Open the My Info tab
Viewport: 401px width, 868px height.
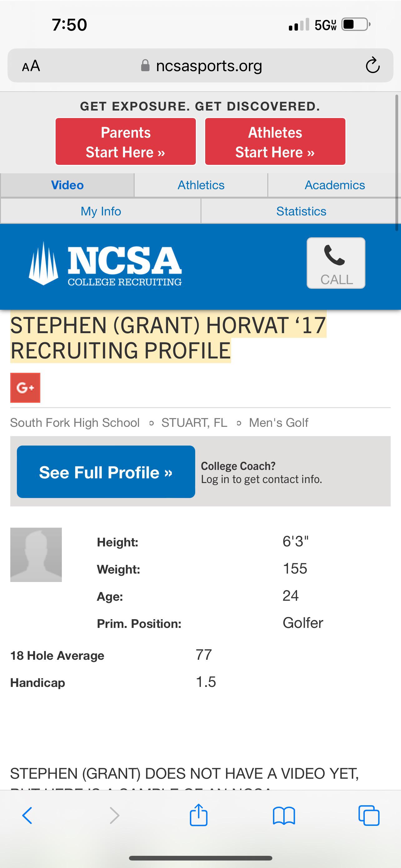coord(101,211)
